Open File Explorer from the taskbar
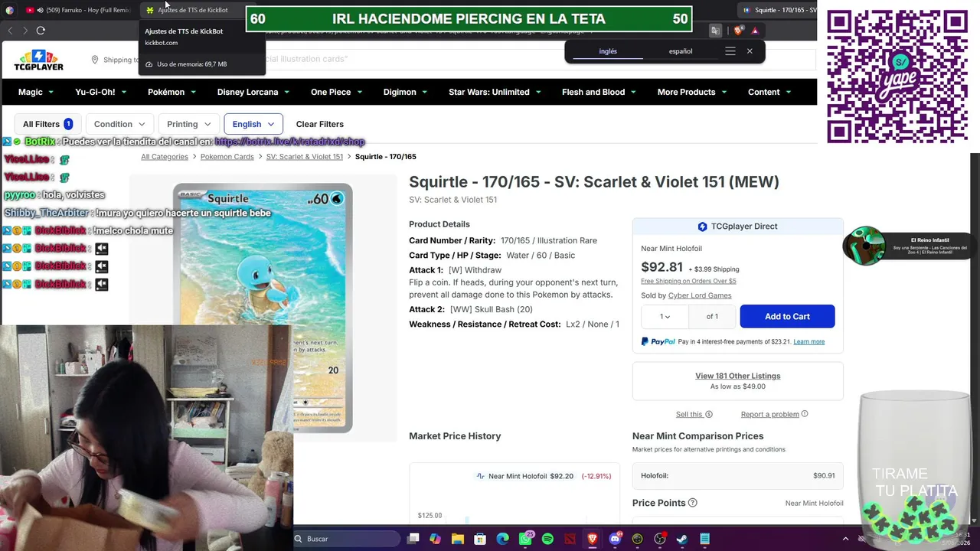This screenshot has height=551, width=980. pos(458,539)
